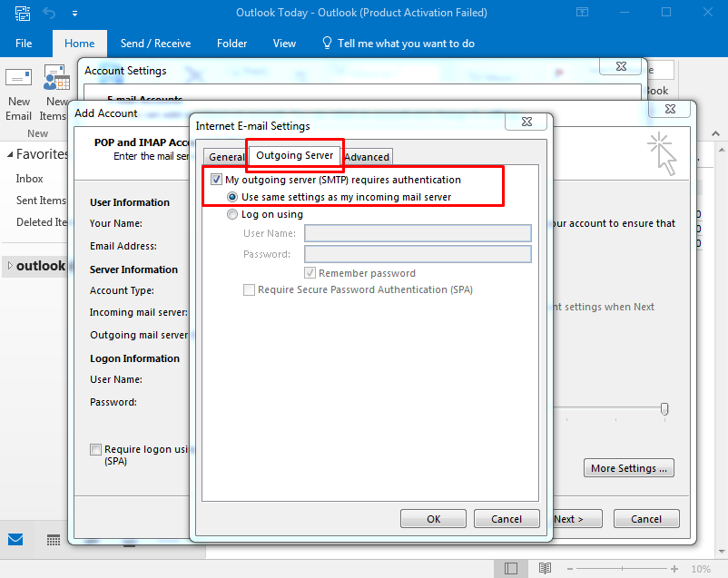728x578 pixels.
Task: Click Cancel in Add Account dialog
Action: [646, 519]
